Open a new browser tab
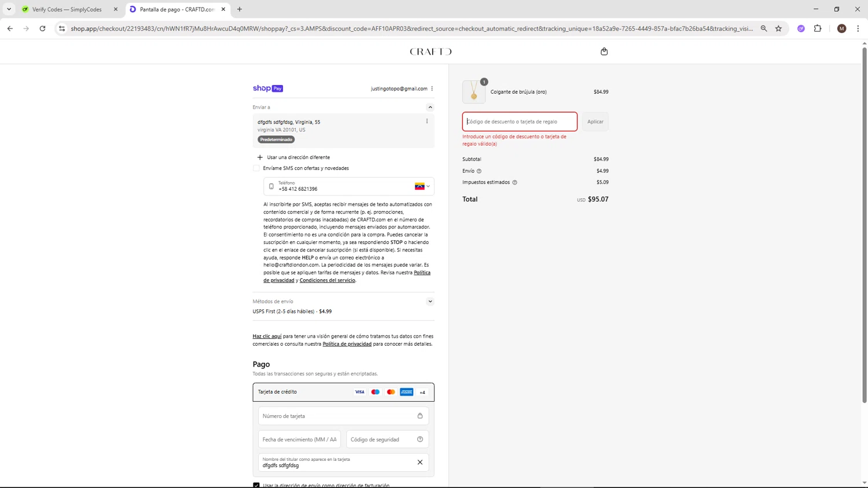The image size is (868, 488). (x=240, y=9)
